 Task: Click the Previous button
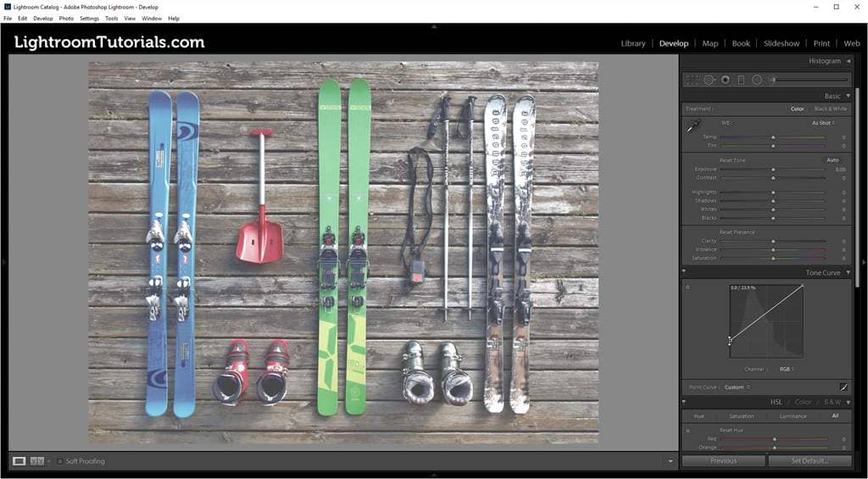click(723, 461)
